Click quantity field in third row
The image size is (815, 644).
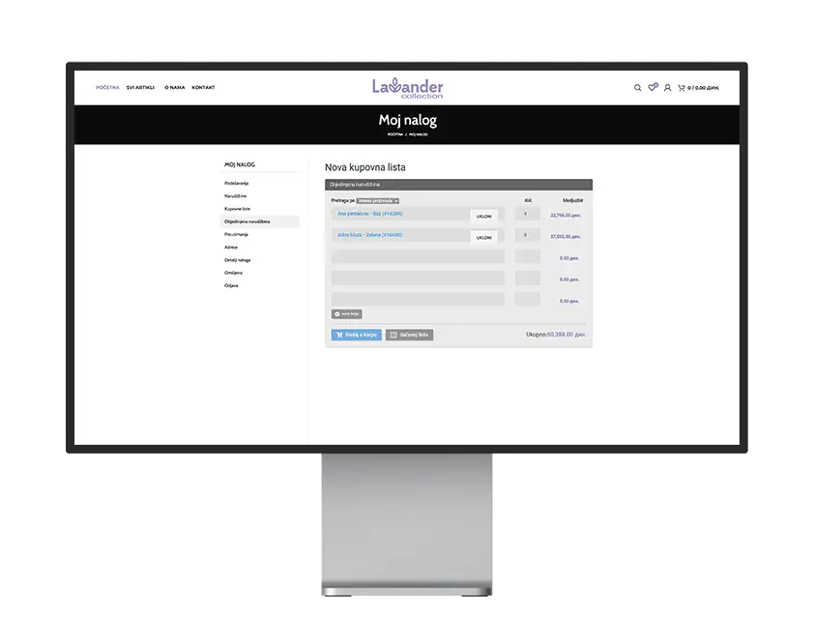527,256
